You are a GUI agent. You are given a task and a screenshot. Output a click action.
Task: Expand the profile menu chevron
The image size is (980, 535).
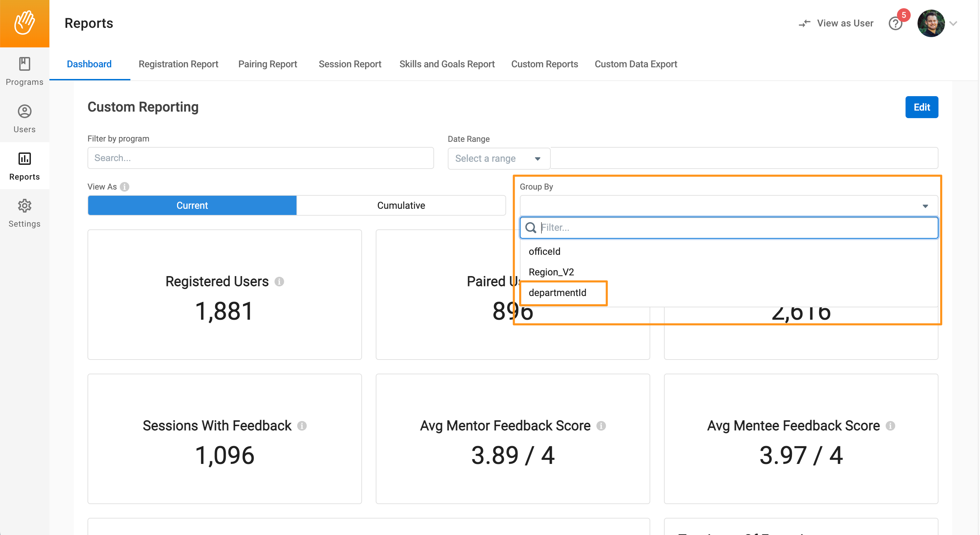953,23
